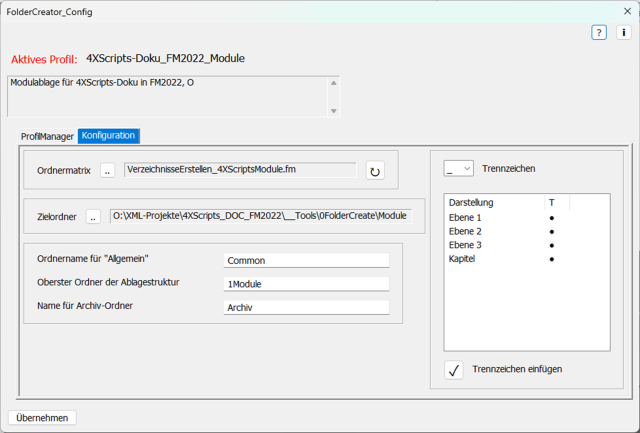Viewport: 640px width, 433px height.
Task: Select the Ebene 2 list entry
Action: pyautogui.click(x=466, y=231)
